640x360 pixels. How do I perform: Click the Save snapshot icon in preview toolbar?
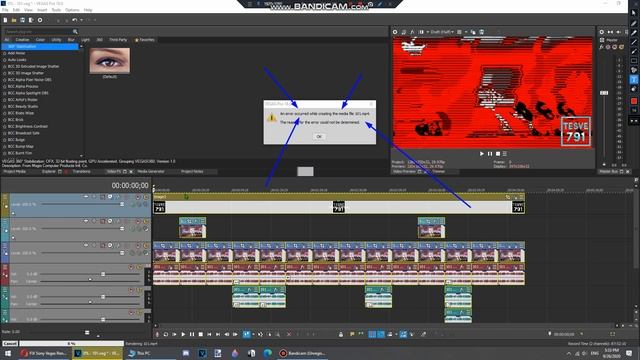(482, 32)
